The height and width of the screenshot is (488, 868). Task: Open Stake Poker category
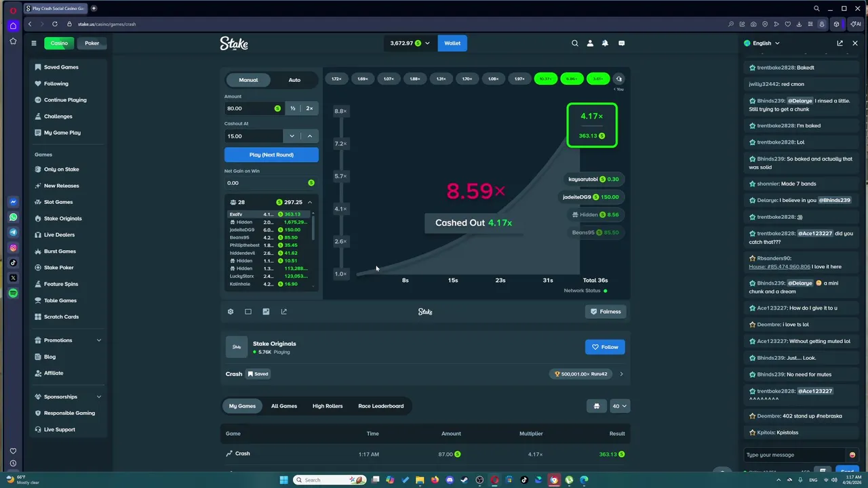58,268
